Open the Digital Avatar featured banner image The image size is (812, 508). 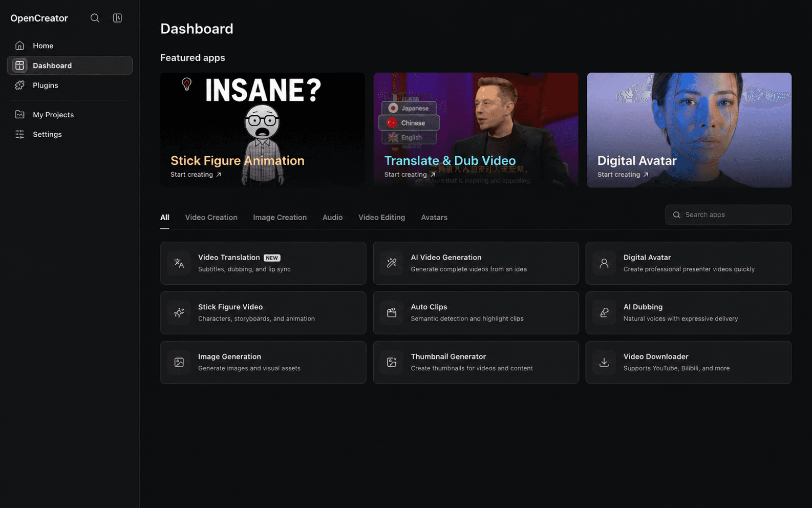pos(689,130)
